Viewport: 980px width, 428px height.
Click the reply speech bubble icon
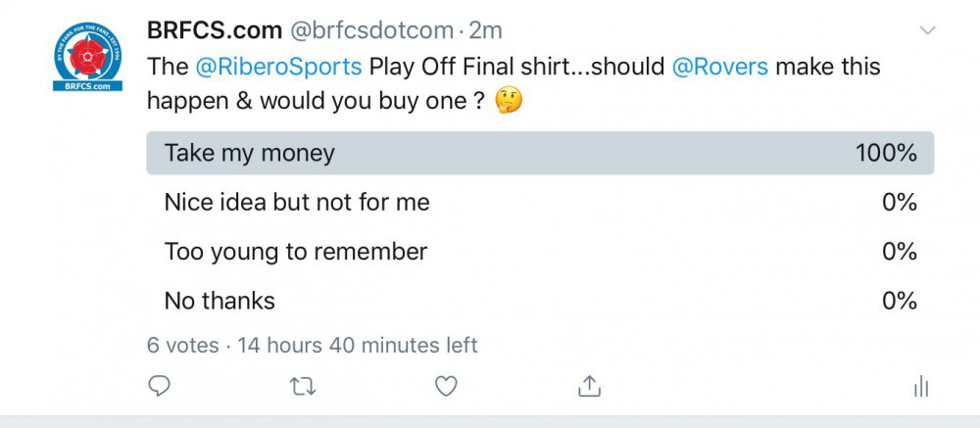[159, 387]
